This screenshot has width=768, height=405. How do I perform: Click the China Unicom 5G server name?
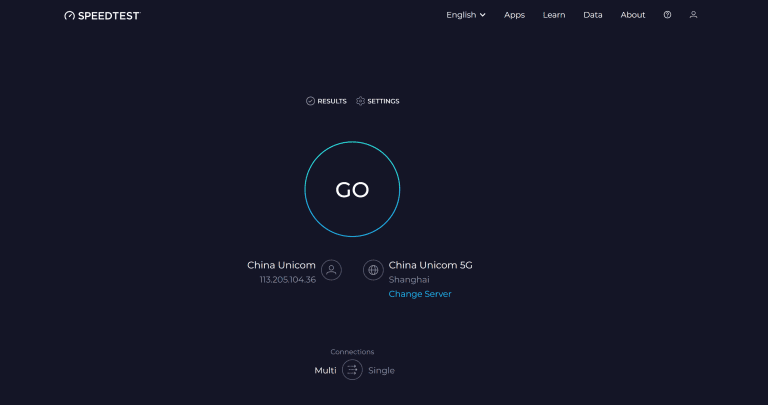click(x=431, y=265)
